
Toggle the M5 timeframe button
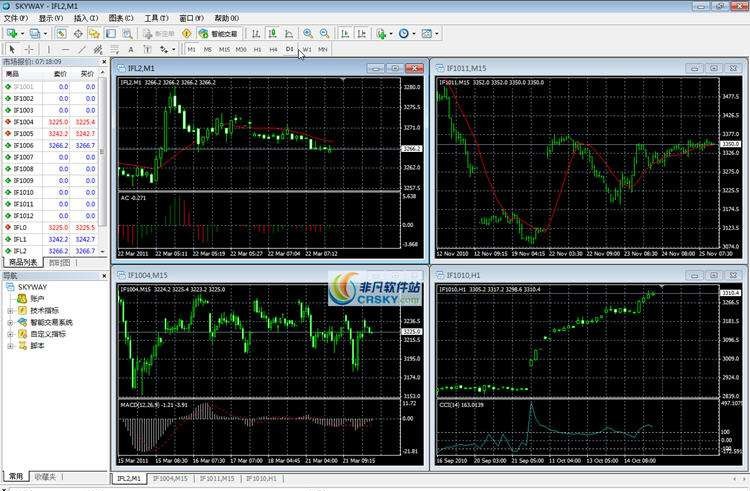click(x=208, y=49)
